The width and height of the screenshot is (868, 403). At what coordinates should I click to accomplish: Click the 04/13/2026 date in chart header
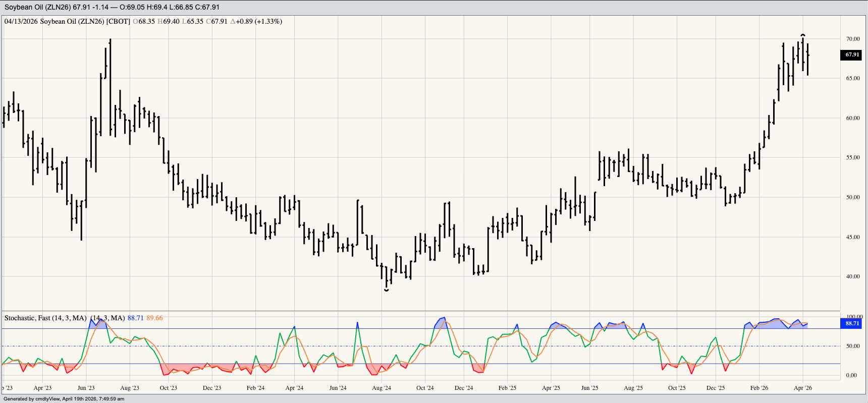point(21,22)
